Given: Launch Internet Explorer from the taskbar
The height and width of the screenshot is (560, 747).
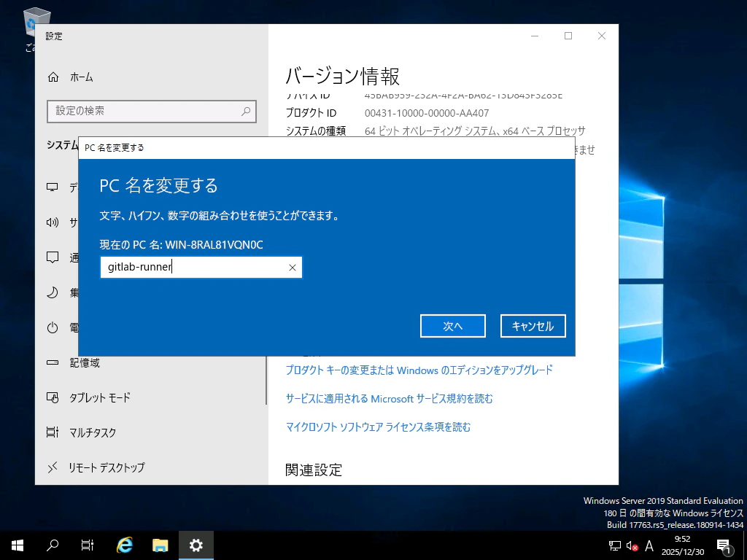Looking at the screenshot, I should pyautogui.click(x=124, y=545).
